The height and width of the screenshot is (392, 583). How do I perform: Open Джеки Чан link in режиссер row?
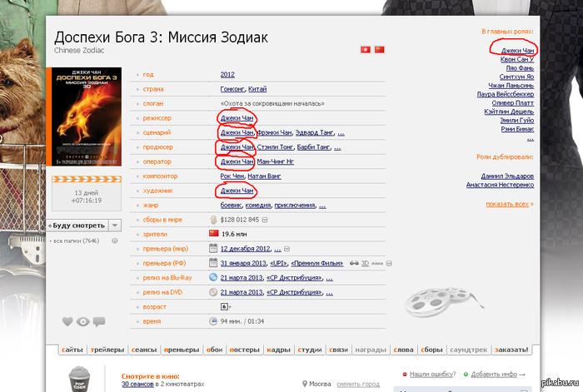237,117
